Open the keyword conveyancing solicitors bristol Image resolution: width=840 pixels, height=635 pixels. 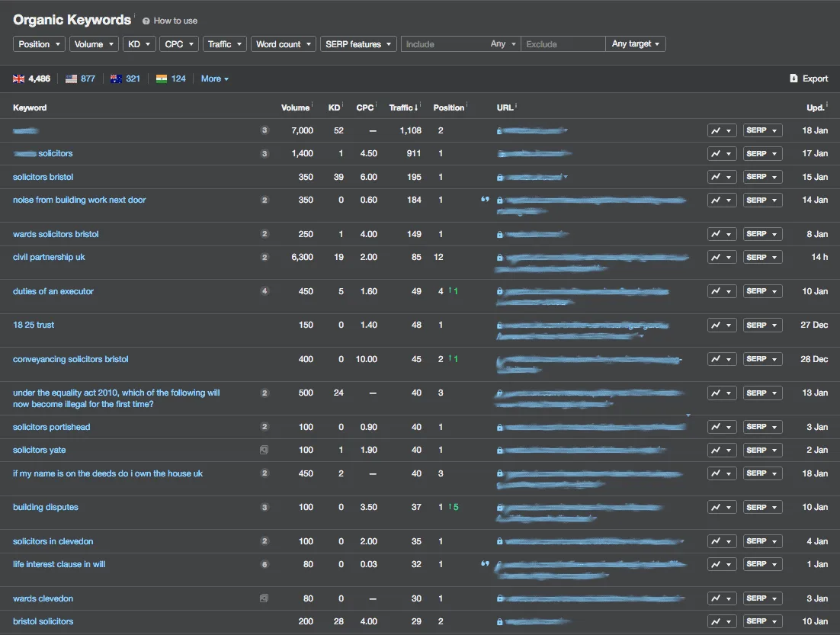[x=71, y=359]
